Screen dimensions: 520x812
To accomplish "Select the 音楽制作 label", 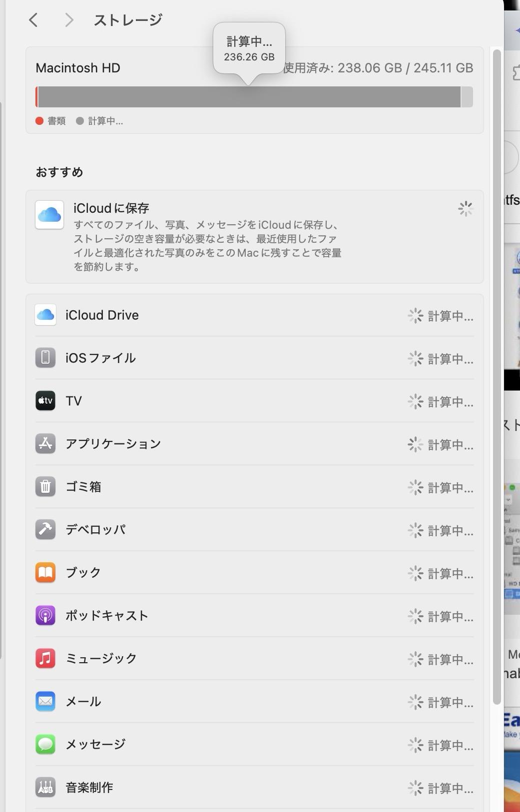I will click(89, 788).
